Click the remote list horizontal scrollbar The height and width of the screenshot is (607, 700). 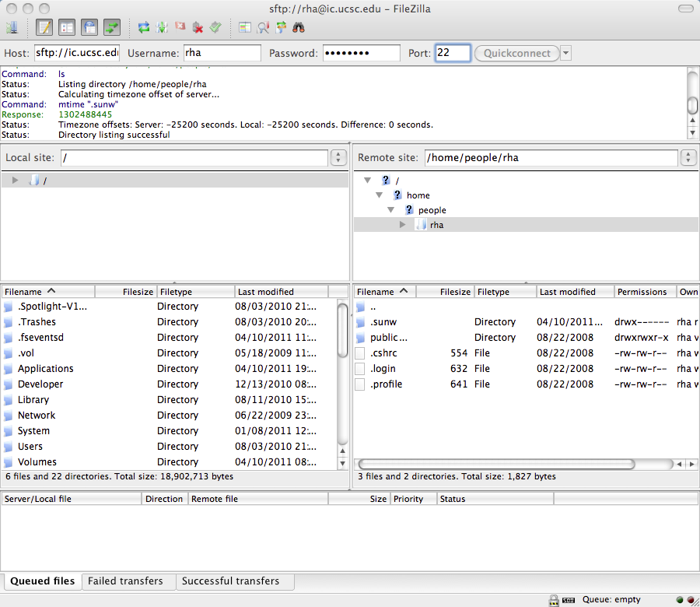496,464
